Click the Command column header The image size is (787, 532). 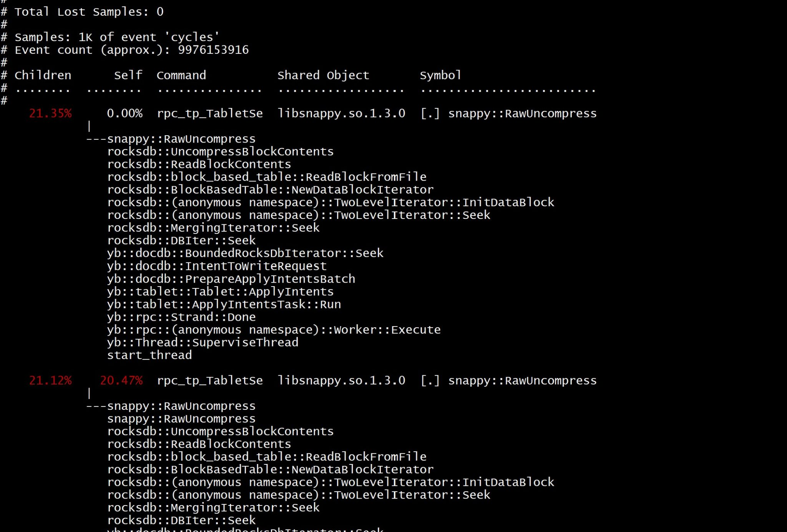[181, 75]
